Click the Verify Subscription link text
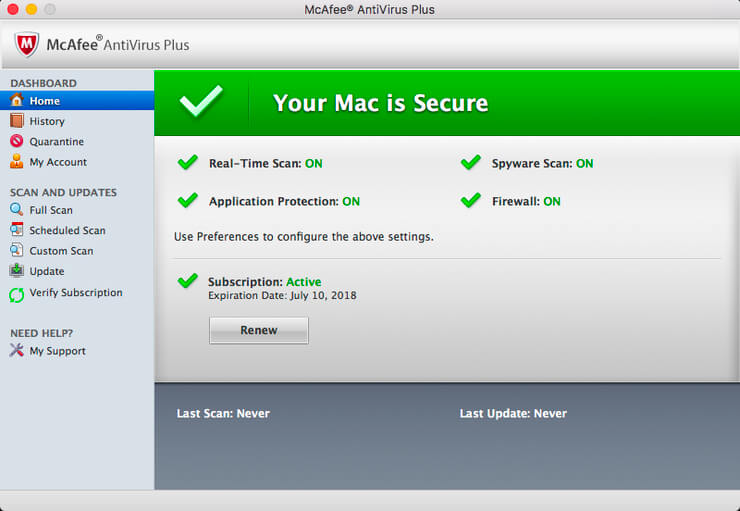Image resolution: width=740 pixels, height=511 pixels. click(76, 293)
